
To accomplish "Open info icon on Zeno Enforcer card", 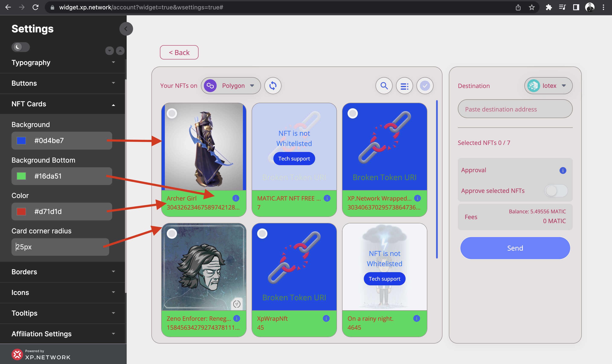I will 236,318.
